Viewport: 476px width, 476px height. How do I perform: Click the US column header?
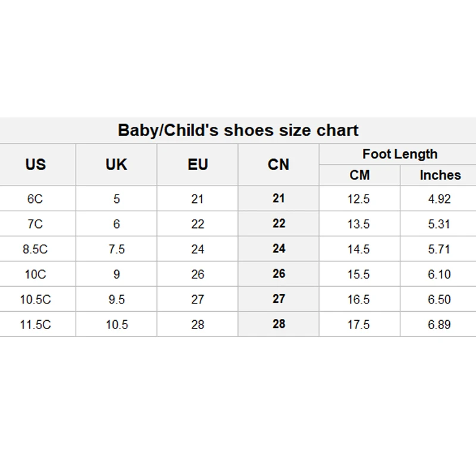[36, 164]
